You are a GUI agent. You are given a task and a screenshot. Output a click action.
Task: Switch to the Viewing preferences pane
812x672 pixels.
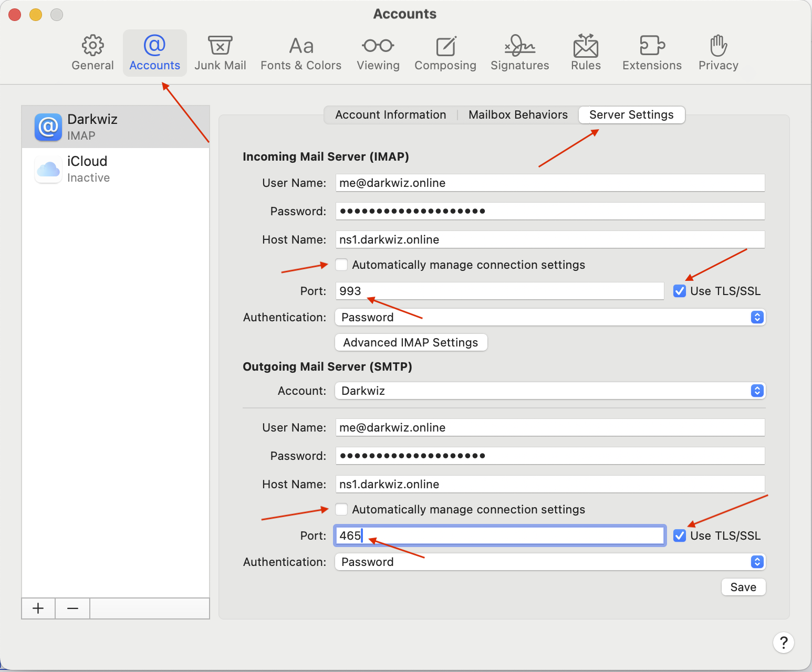coord(378,52)
